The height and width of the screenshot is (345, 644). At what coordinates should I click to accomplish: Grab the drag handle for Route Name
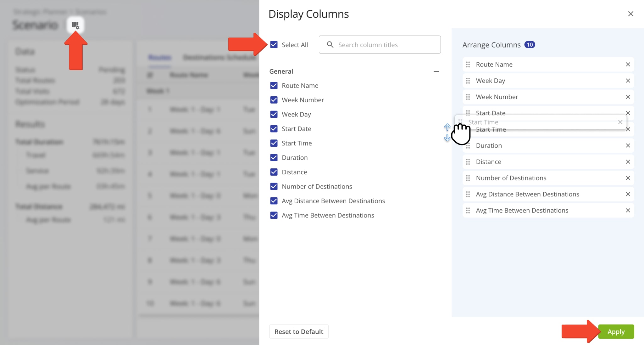coord(468,65)
